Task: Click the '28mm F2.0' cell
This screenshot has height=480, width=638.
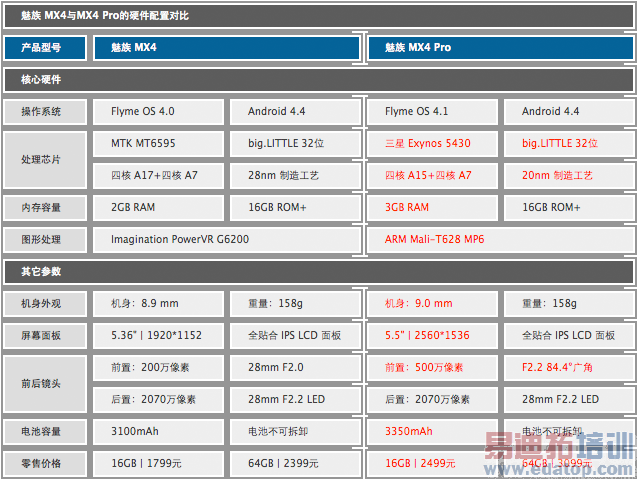Action: [295, 368]
